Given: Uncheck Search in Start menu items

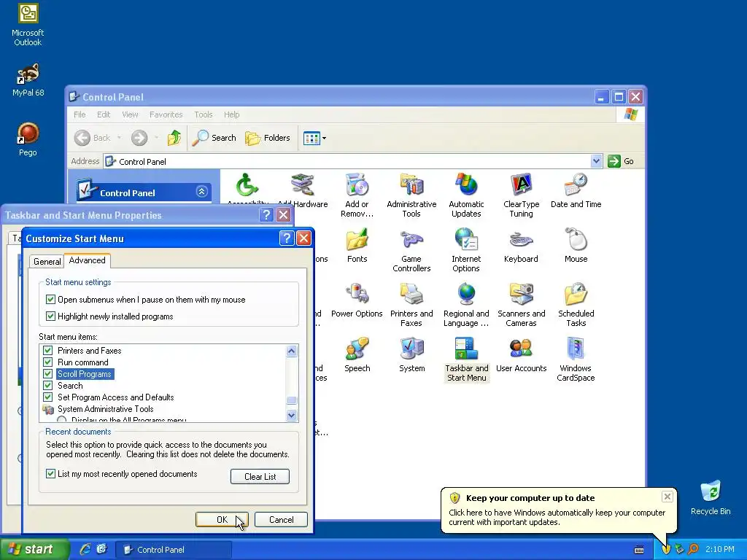Looking at the screenshot, I should point(47,385).
